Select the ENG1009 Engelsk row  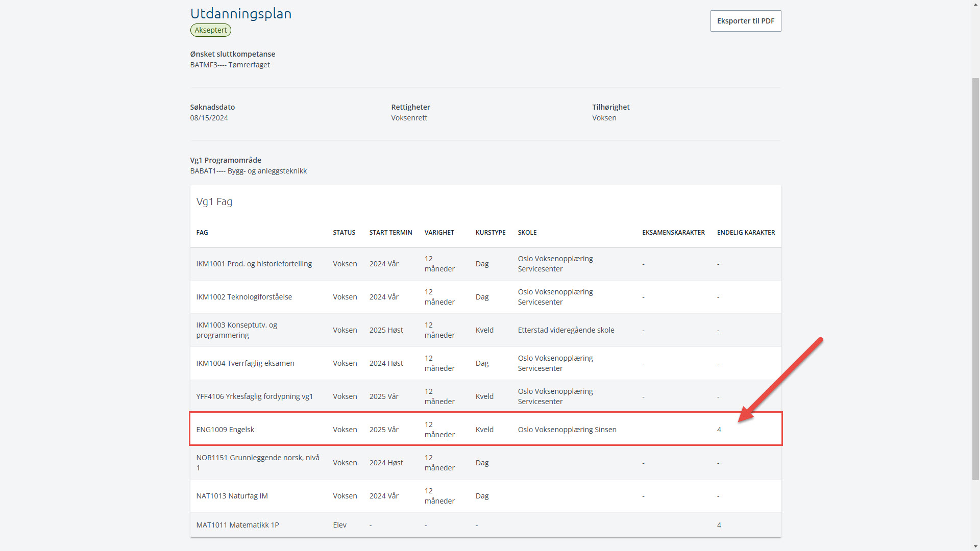(225, 430)
